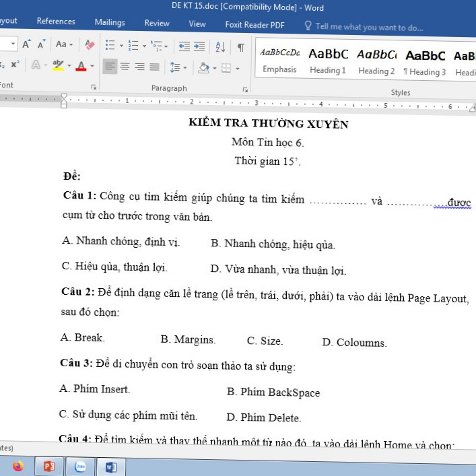The height and width of the screenshot is (476, 476).
Task: Toggle Align Right
Action: [139, 67]
